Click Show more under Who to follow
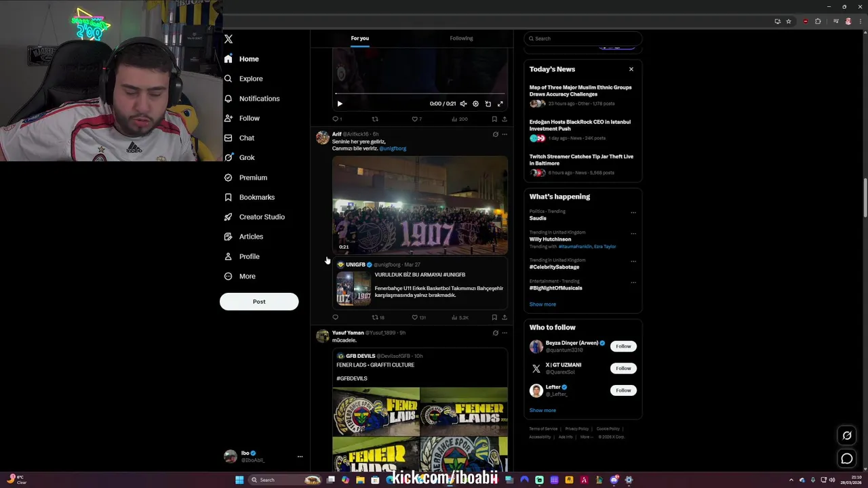The height and width of the screenshot is (488, 868). coord(542,410)
